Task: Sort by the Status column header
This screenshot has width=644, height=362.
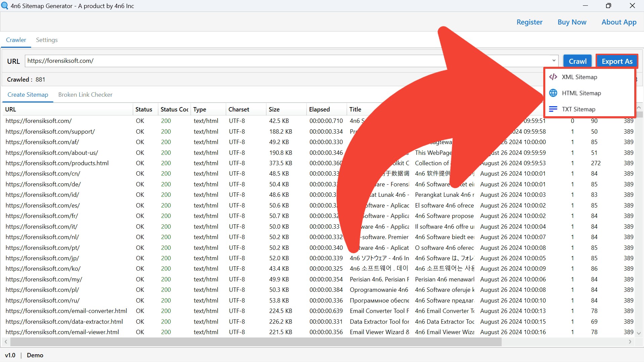Action: (145, 109)
